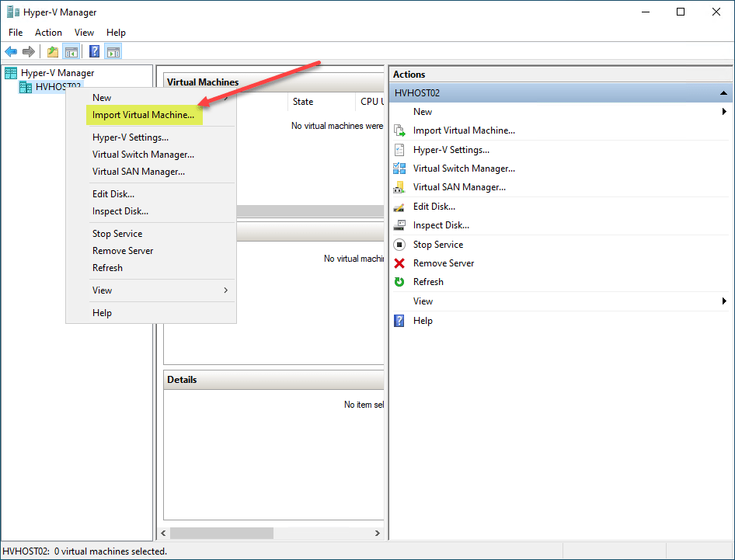Select the HVHOST02 server icon in tree
The height and width of the screenshot is (560, 735).
click(x=26, y=87)
